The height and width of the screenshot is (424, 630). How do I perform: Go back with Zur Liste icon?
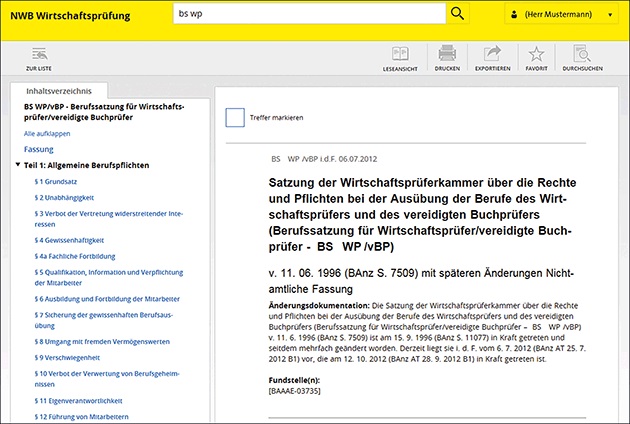[x=39, y=58]
